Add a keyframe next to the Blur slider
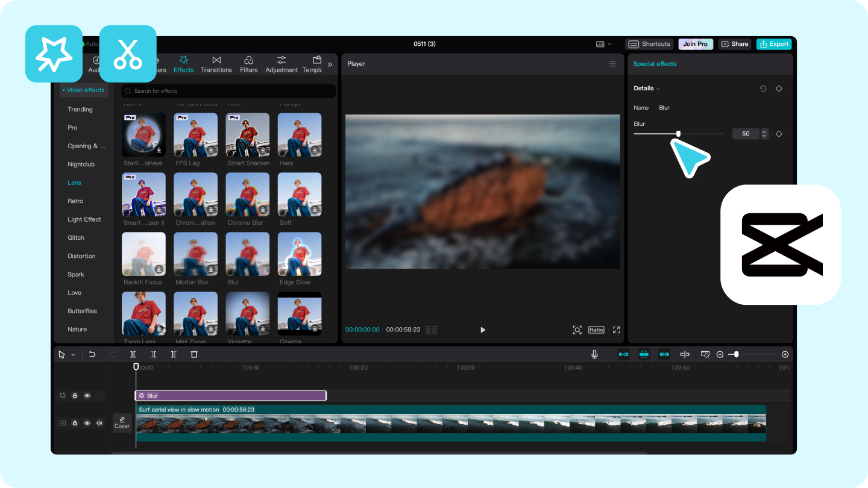868x488 pixels. (x=779, y=134)
